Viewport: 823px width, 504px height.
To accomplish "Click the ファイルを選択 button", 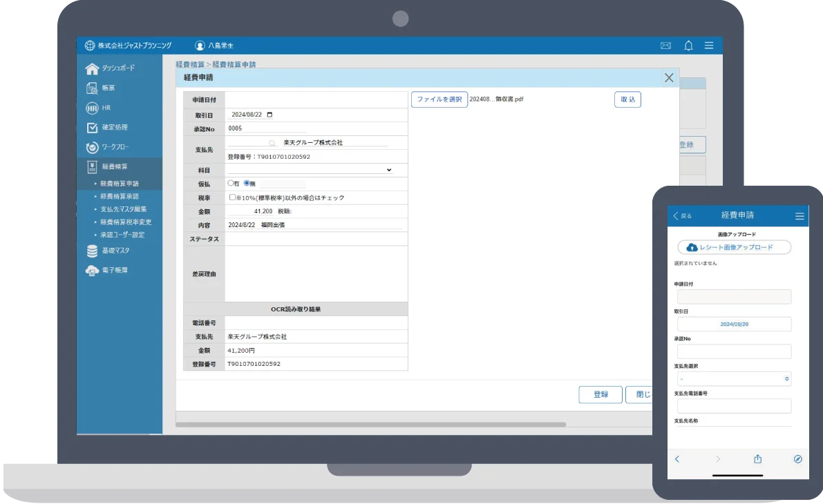I will 439,99.
